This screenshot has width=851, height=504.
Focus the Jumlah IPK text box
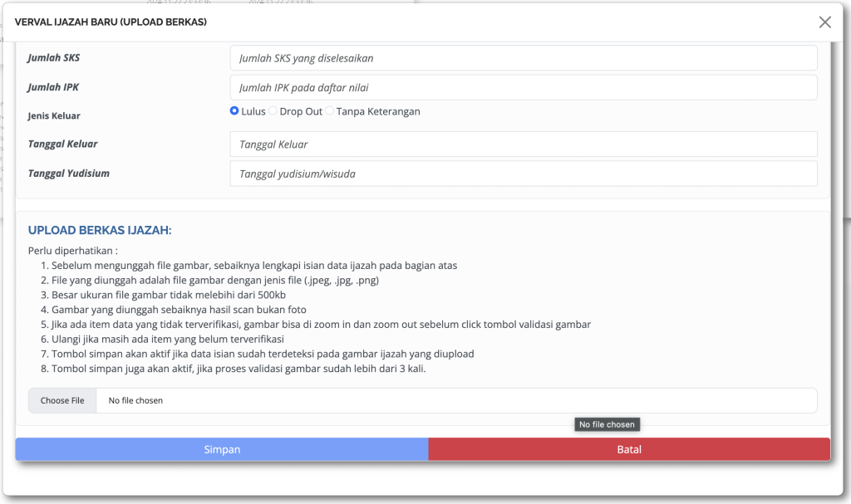523,87
